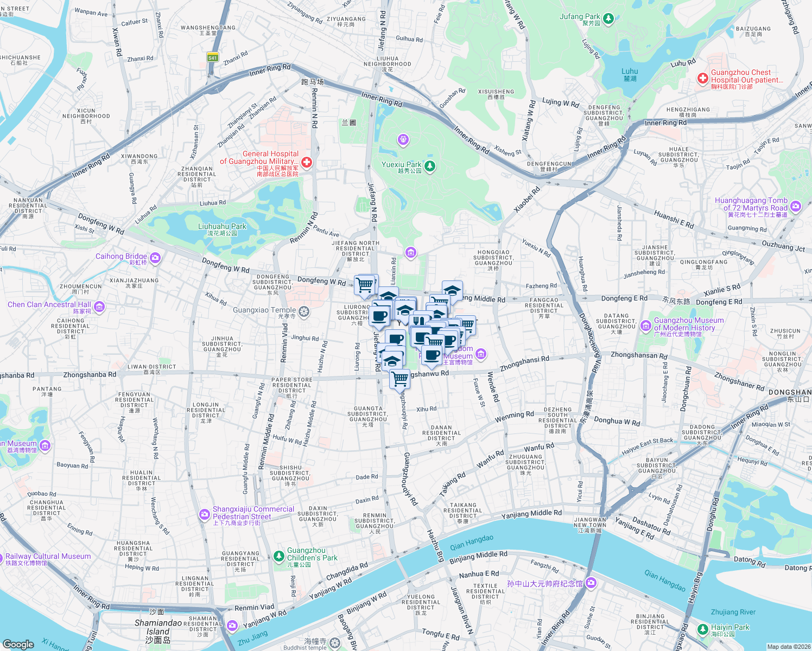Select the purple landmark icon inside Yuexiu Park
Image resolution: width=812 pixels, height=651 pixels.
pos(403,140)
